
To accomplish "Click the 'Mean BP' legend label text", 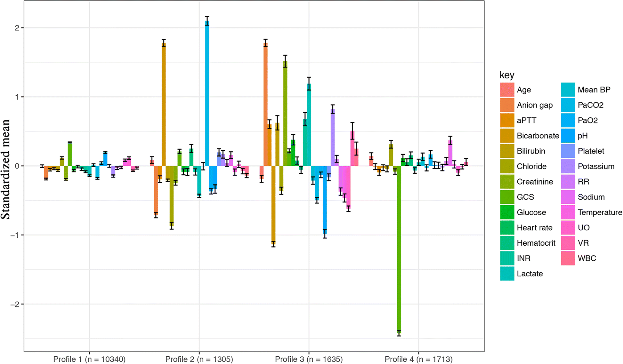I will pyautogui.click(x=594, y=90).
